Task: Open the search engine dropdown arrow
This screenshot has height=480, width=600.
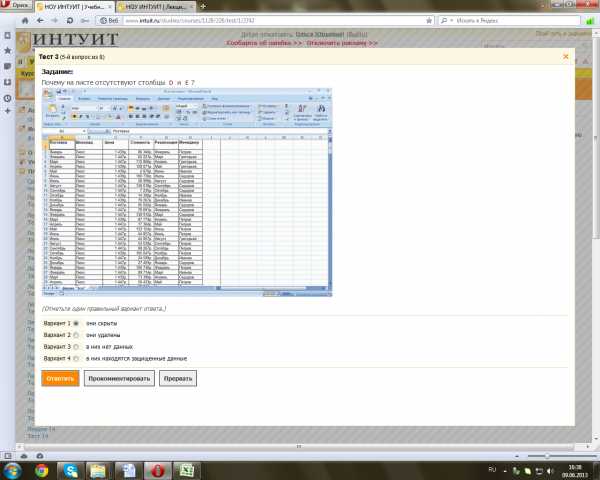Action: (x=452, y=21)
